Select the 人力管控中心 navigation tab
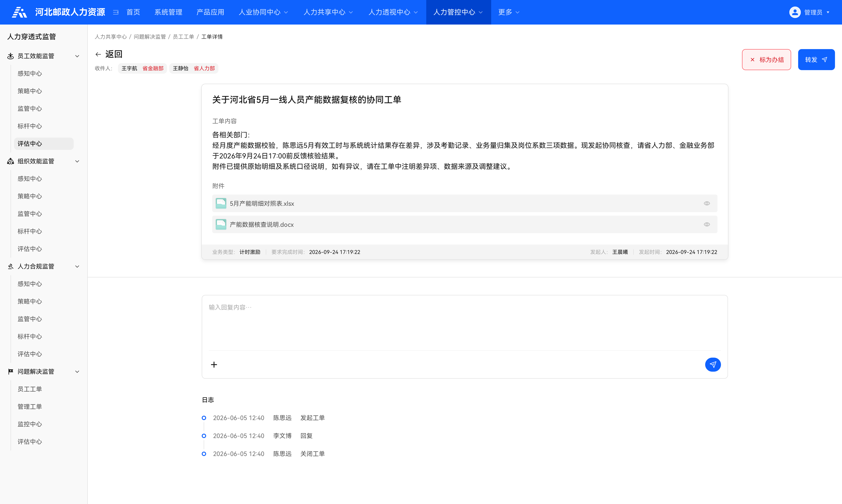 tap(458, 12)
